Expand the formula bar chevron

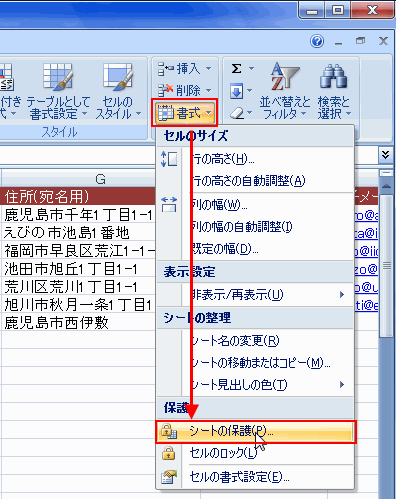(x=385, y=155)
